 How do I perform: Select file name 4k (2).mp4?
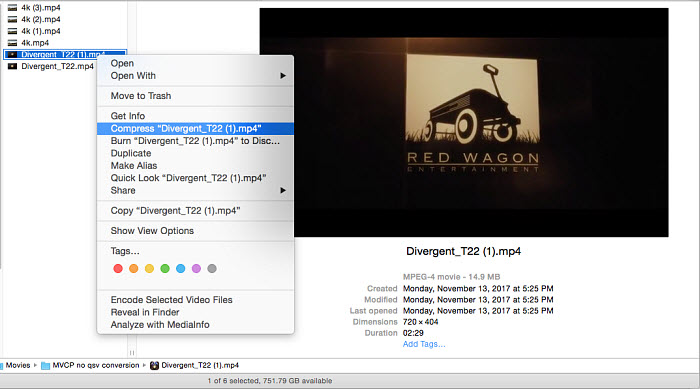(x=41, y=19)
